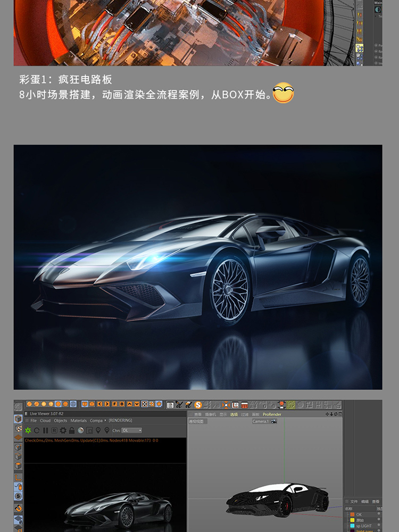Open Live Viewer settings gear
399x532 pixels.
tap(63, 430)
